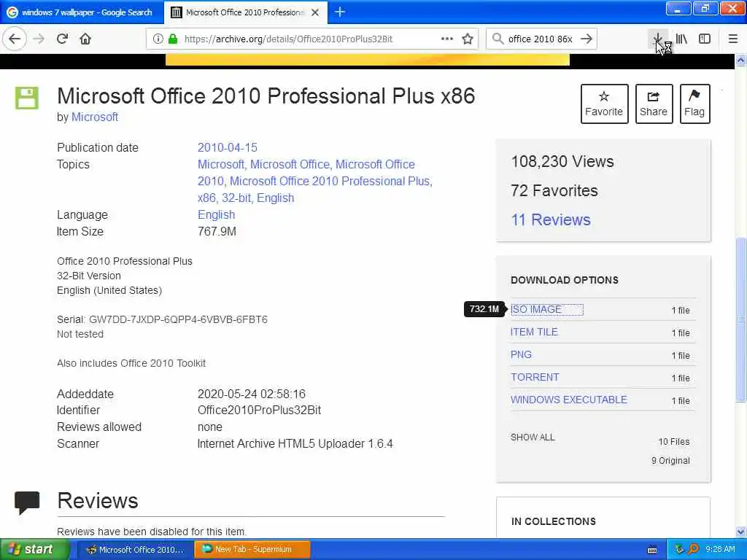Screen dimensions: 747x560
Task: Click the 2020-05-24 02:58:16 added date
Action: (x=252, y=394)
